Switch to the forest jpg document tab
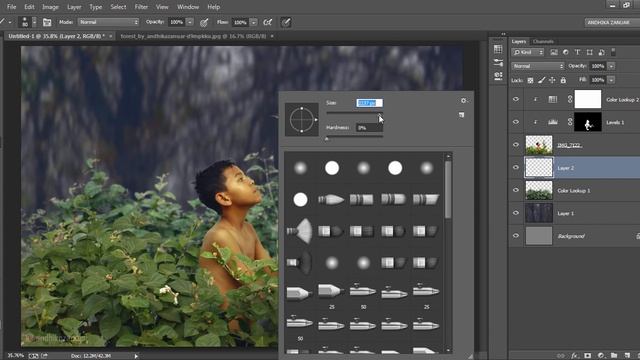Viewport: 640px width, 360px height. click(193, 36)
